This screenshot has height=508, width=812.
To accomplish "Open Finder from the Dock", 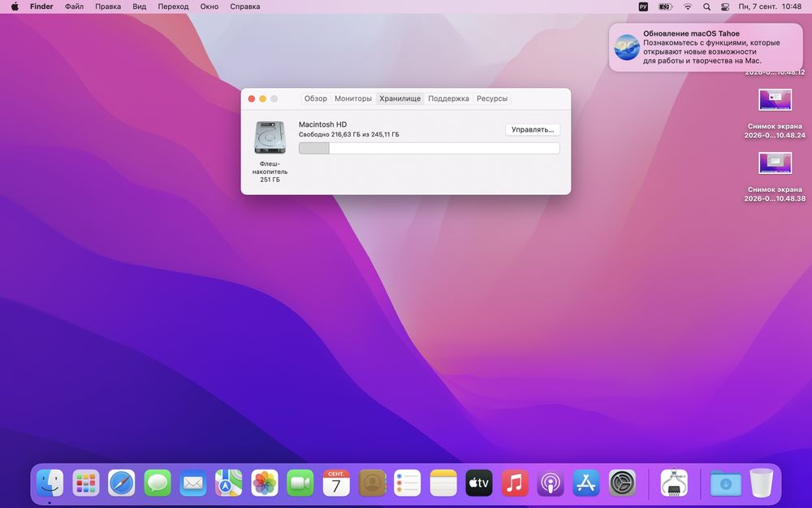I will [x=50, y=483].
